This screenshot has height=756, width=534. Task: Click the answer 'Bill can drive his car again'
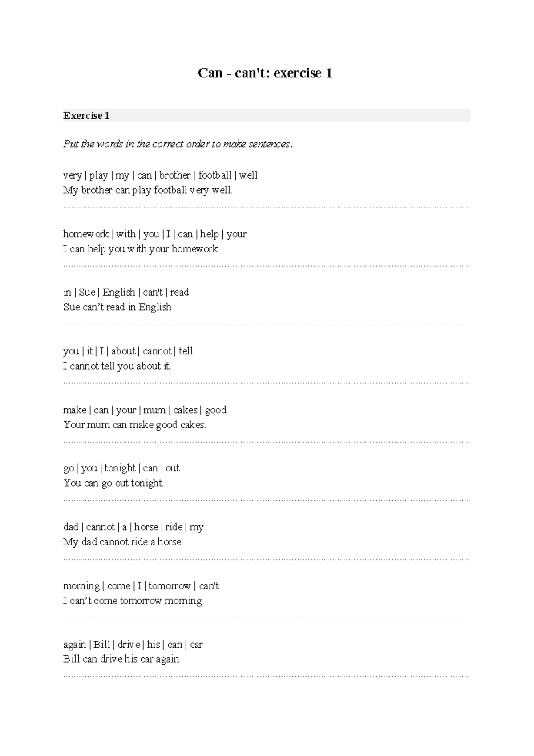(x=121, y=659)
